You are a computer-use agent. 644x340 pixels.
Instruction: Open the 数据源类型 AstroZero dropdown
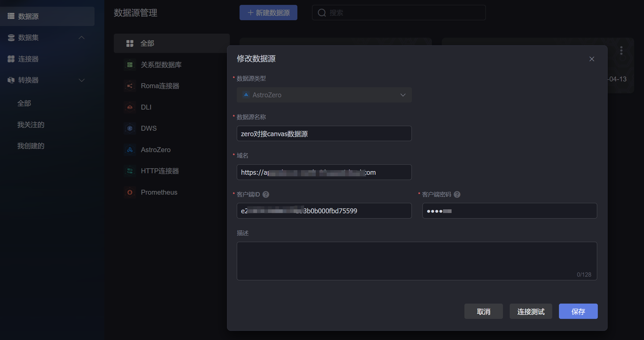click(x=324, y=95)
